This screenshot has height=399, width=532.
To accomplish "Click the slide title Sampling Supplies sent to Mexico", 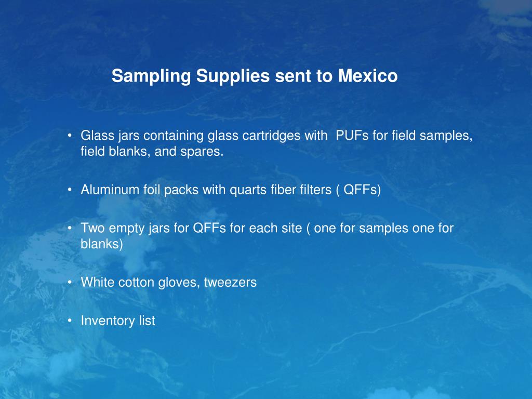I will click(x=255, y=76).
